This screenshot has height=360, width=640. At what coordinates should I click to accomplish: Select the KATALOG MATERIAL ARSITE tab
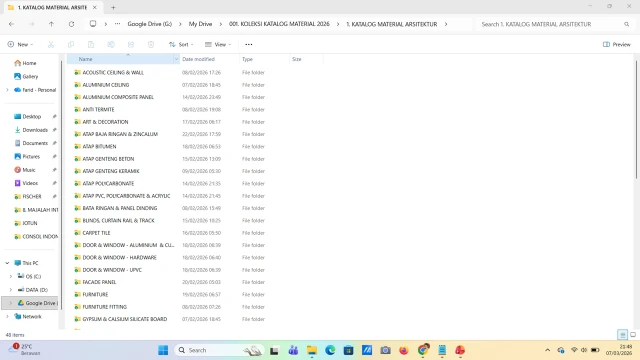coord(52,7)
